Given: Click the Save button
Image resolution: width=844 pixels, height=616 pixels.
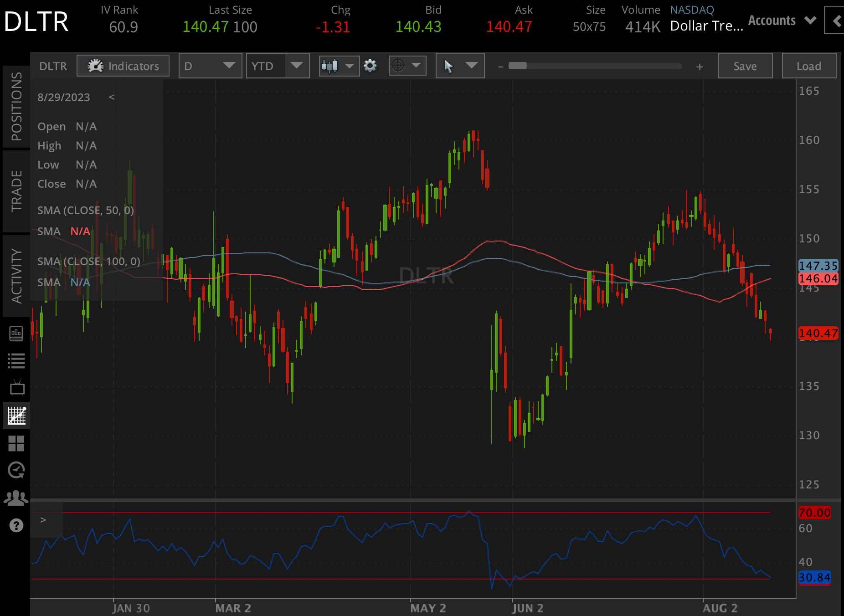Looking at the screenshot, I should [x=745, y=66].
